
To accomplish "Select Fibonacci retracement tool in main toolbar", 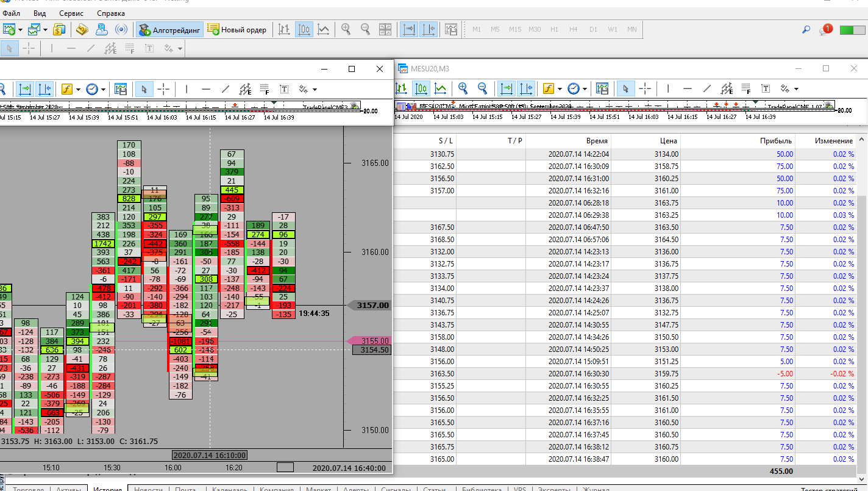I will pyautogui.click(x=130, y=48).
